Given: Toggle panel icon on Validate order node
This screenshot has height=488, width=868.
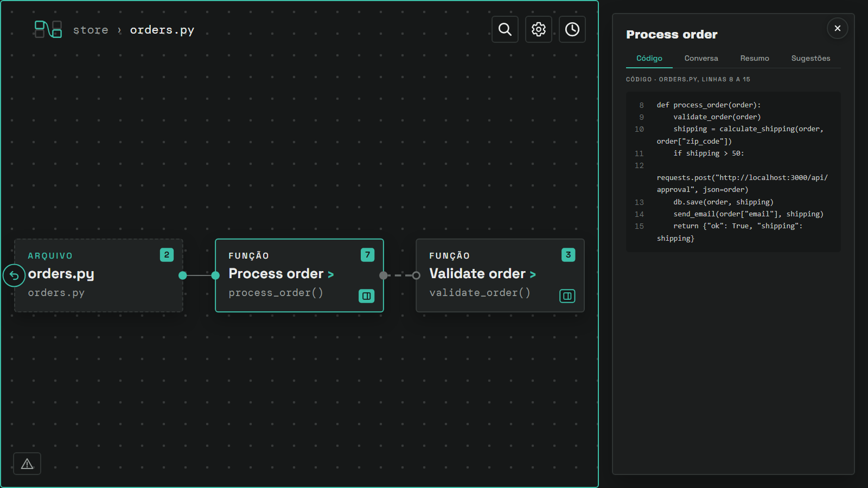Looking at the screenshot, I should (567, 296).
